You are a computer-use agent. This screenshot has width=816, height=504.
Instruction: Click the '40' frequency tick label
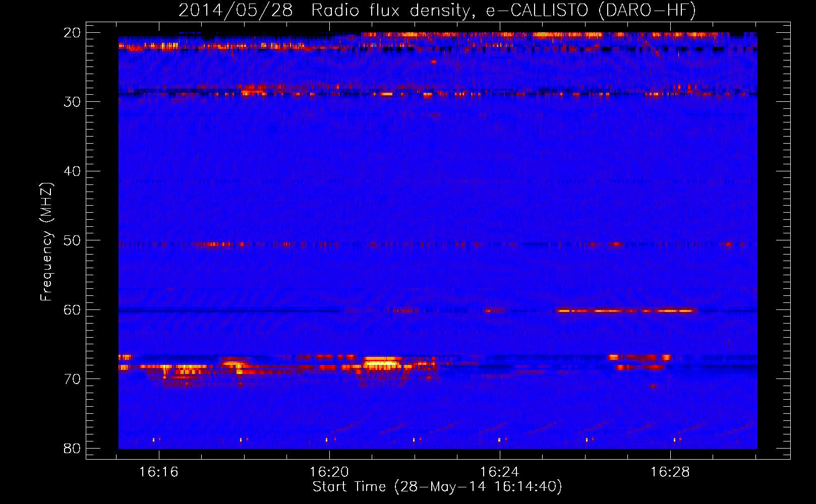click(x=72, y=171)
